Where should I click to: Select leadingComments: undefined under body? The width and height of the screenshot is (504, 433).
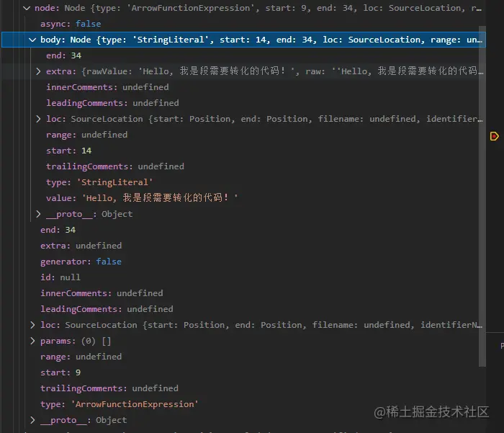tap(243, 103)
